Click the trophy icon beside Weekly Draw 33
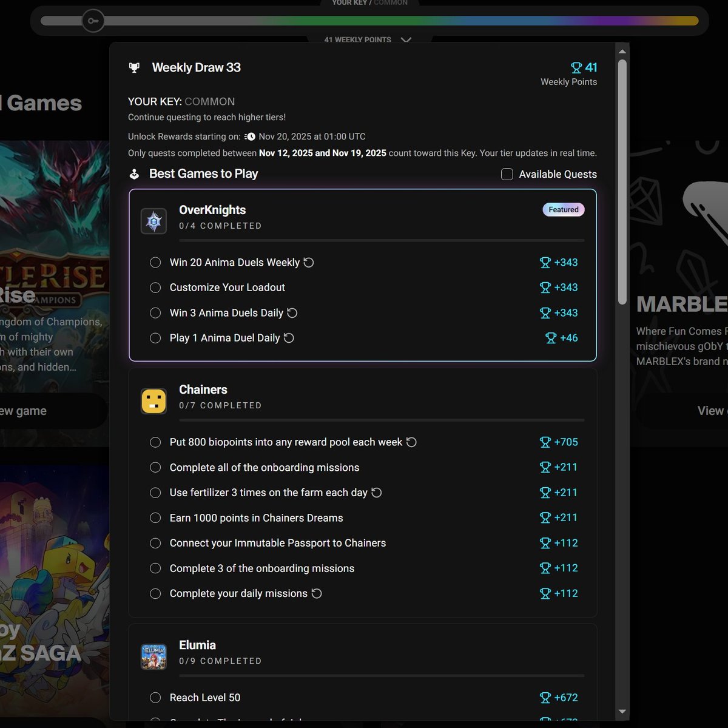 134,67
